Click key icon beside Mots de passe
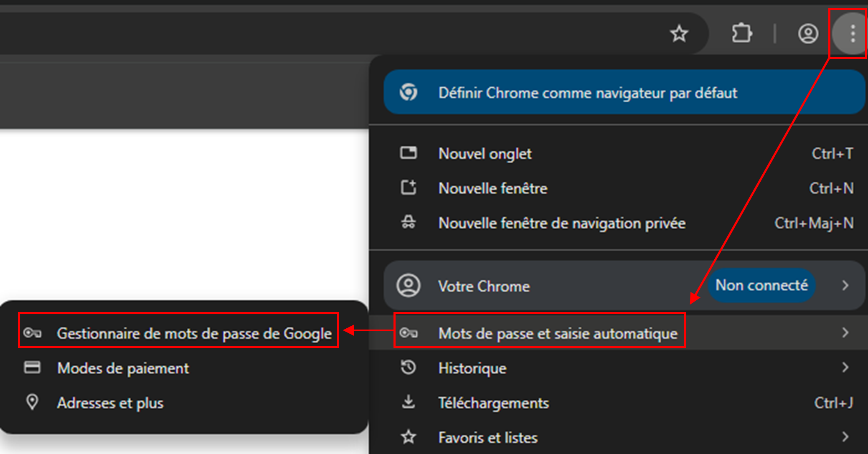The height and width of the screenshot is (454, 868). click(408, 333)
